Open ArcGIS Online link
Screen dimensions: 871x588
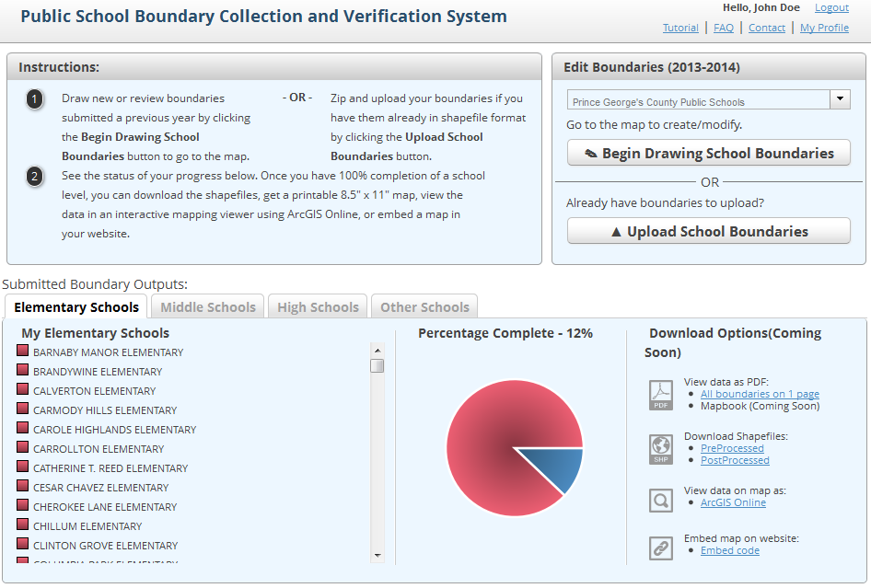click(733, 502)
